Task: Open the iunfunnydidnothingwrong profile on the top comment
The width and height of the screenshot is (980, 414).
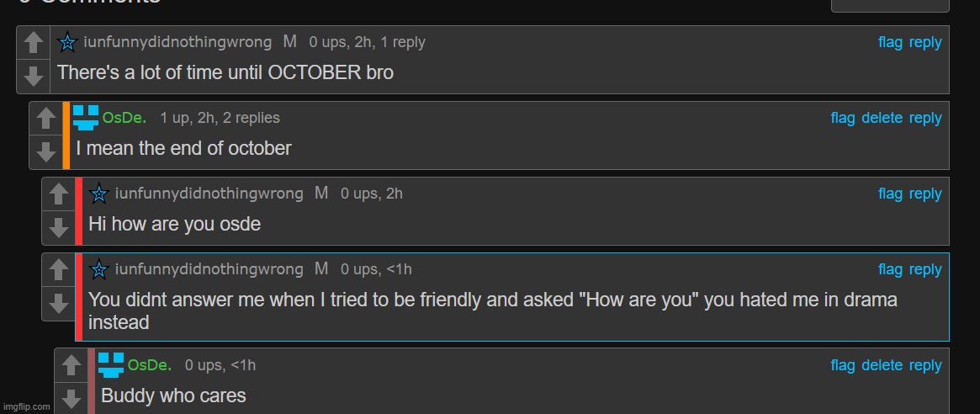Action: click(177, 42)
